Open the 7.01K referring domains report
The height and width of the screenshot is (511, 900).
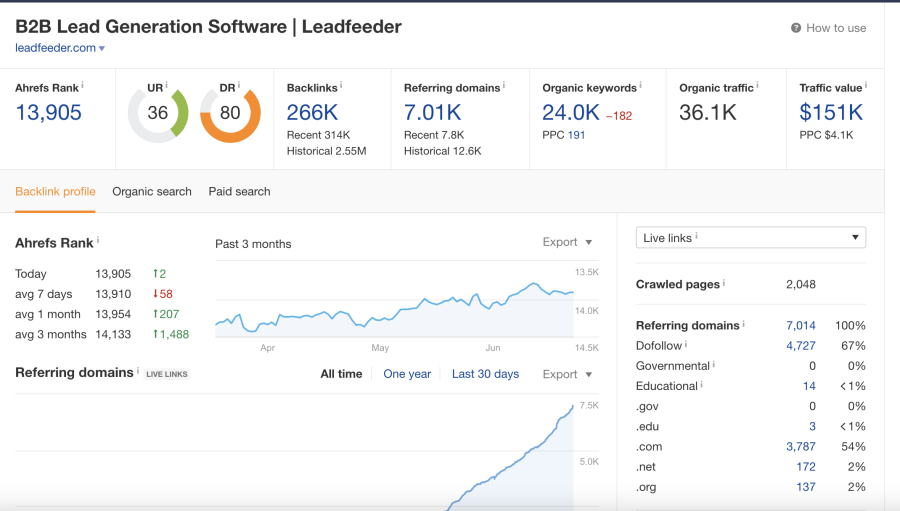tap(432, 113)
